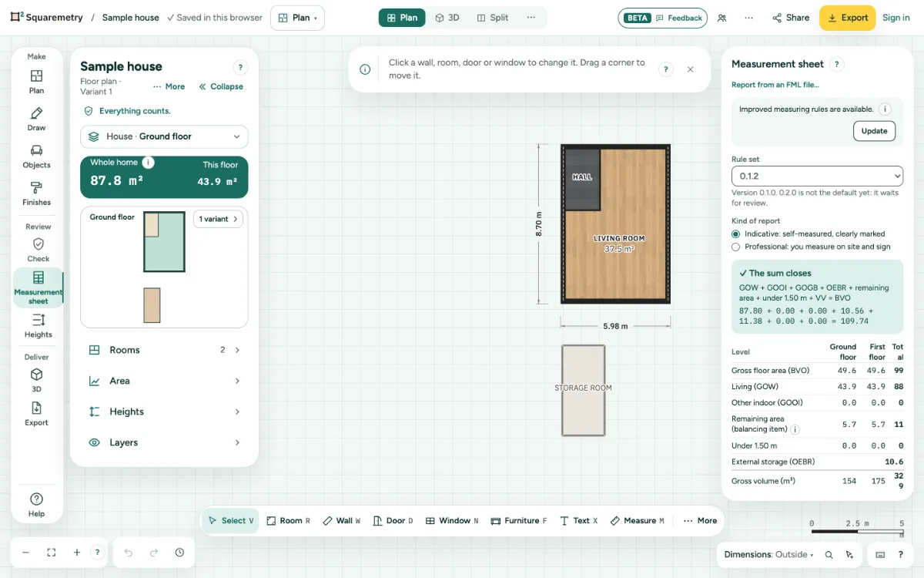Image resolution: width=924 pixels, height=578 pixels.
Task: Open the Finishes panel in sidebar
Action: point(36,193)
